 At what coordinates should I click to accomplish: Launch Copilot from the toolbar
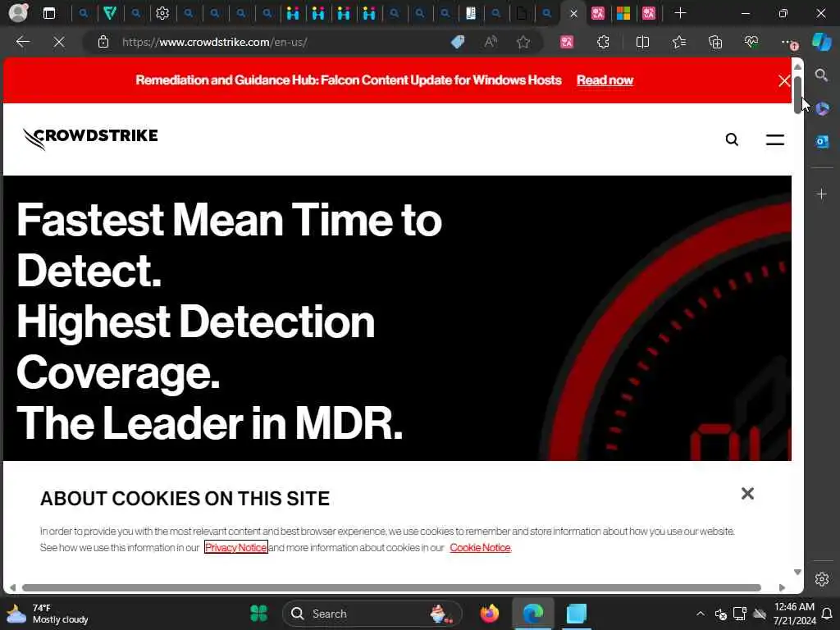click(x=821, y=42)
